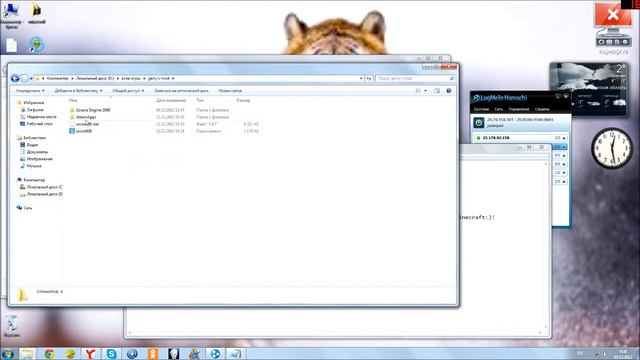This screenshot has height=360, width=640.
Task: Open the recent locations arrow beside the forward button
Action: [x=31, y=78]
